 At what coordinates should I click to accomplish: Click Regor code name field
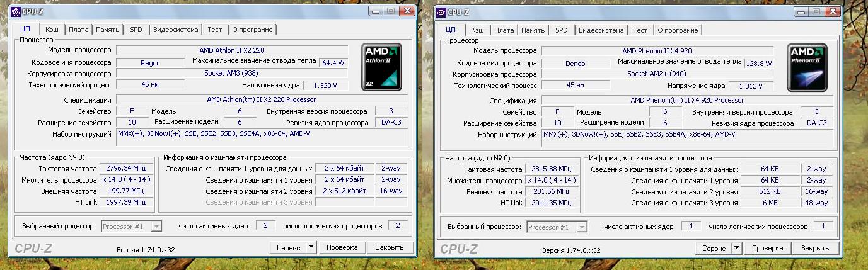[x=150, y=63]
